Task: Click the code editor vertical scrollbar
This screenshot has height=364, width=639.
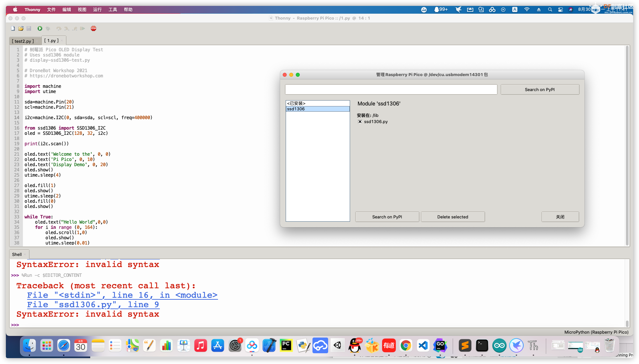Action: [627, 146]
